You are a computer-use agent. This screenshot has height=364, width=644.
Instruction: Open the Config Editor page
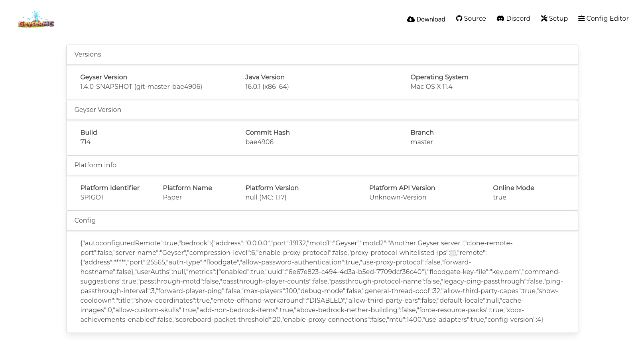click(x=603, y=18)
